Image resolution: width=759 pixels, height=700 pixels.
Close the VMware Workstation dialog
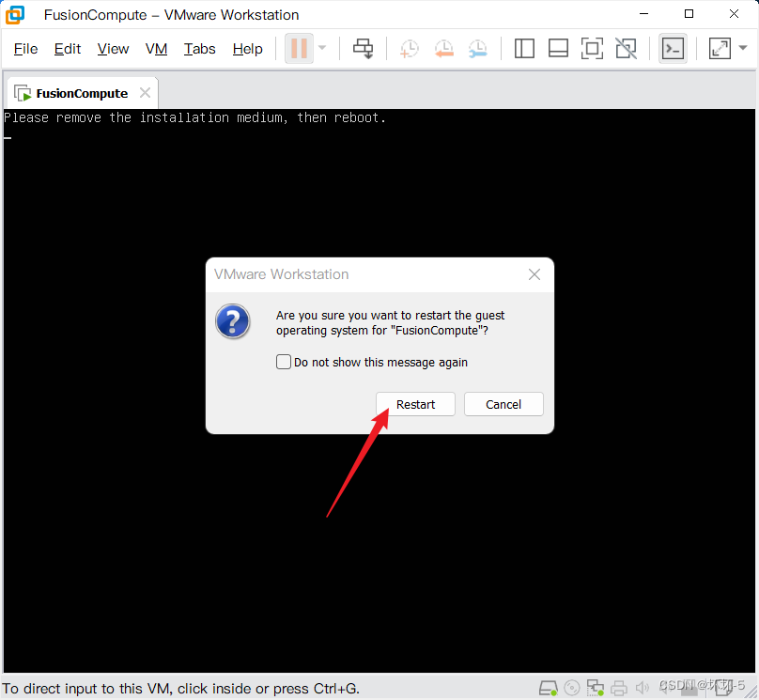pos(534,274)
